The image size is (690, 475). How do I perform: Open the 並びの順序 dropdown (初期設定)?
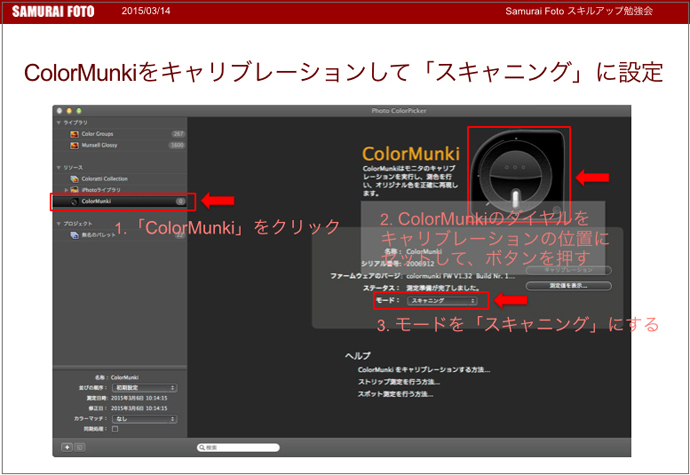[x=144, y=388]
